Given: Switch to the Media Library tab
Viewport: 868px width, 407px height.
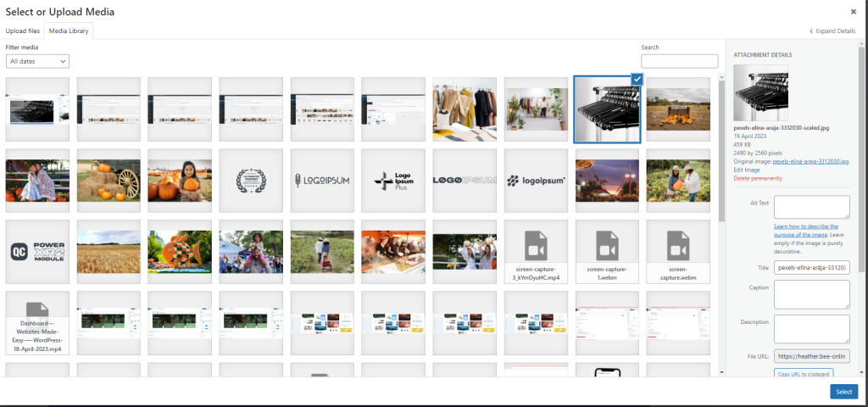Looking at the screenshot, I should click(69, 31).
